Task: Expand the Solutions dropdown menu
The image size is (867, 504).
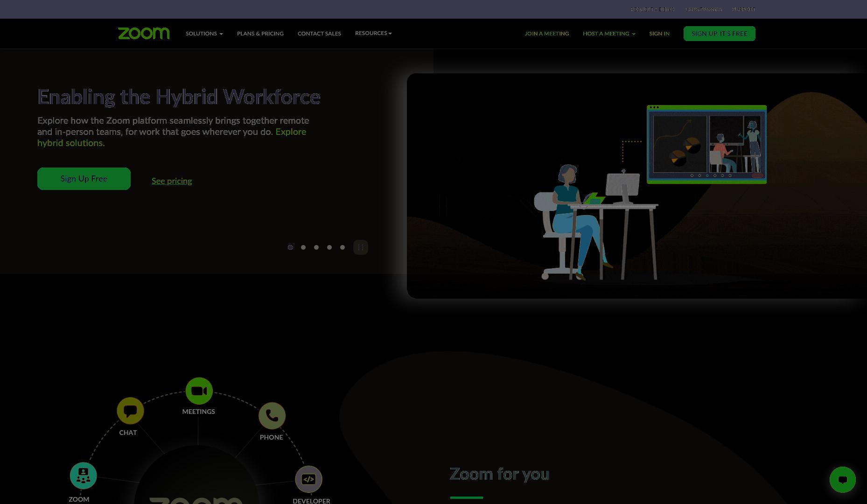Action: coord(204,34)
